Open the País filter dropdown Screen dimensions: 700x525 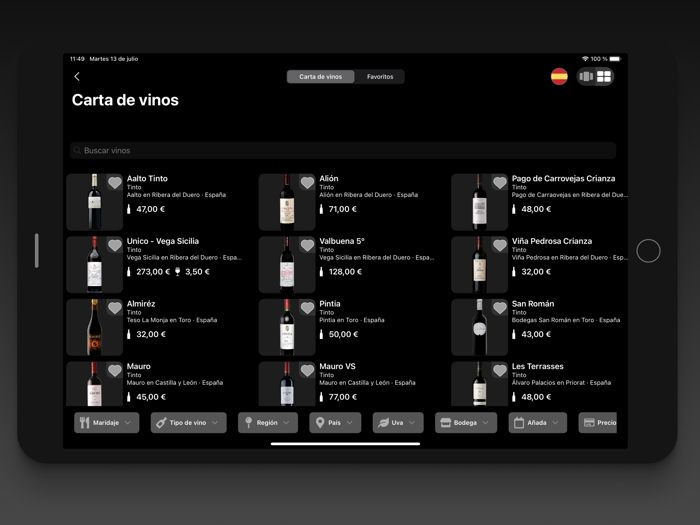335,422
